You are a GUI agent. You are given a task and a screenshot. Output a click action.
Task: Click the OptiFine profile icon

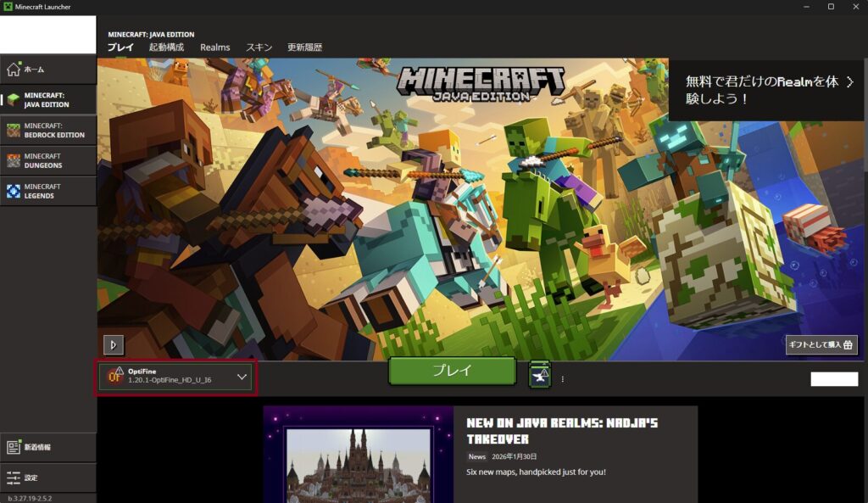point(115,376)
